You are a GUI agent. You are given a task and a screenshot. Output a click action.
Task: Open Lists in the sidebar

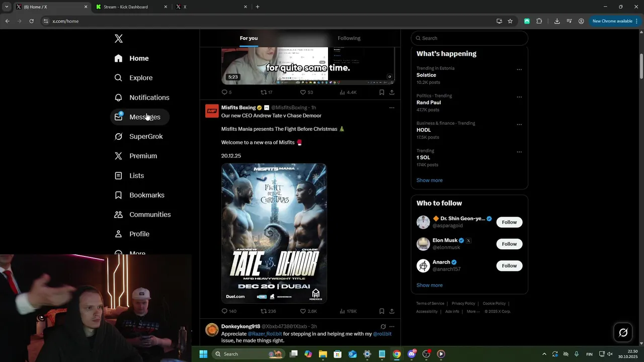pos(129,175)
